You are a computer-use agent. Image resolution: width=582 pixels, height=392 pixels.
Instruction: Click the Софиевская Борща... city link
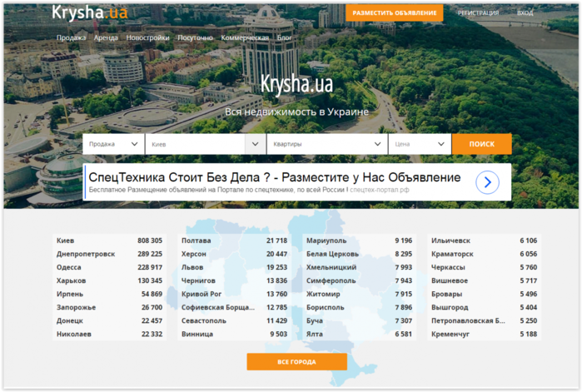218,307
